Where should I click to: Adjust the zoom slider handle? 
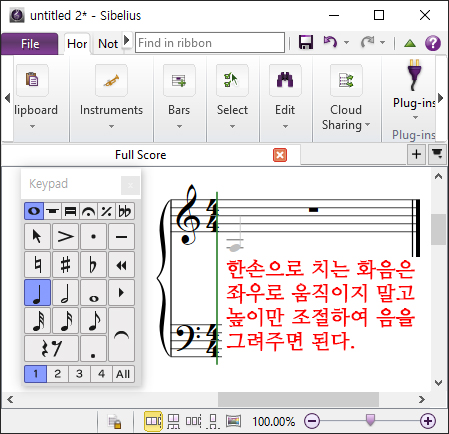[370, 420]
